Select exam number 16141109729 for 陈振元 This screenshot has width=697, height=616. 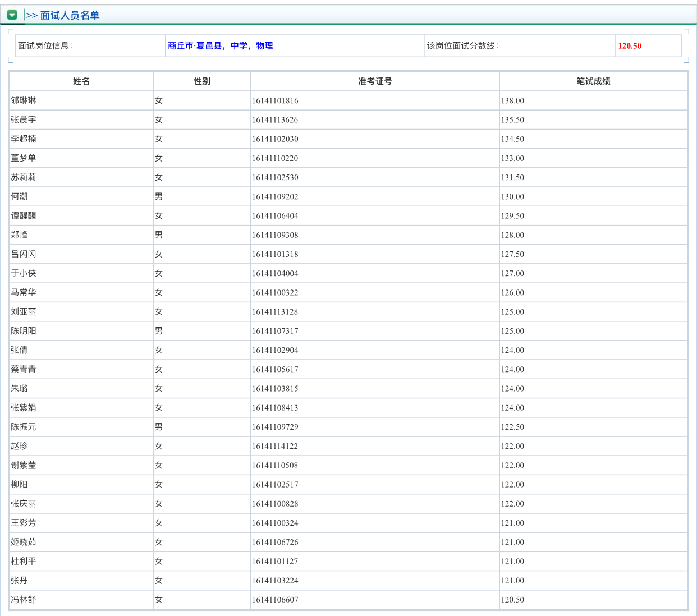(275, 427)
